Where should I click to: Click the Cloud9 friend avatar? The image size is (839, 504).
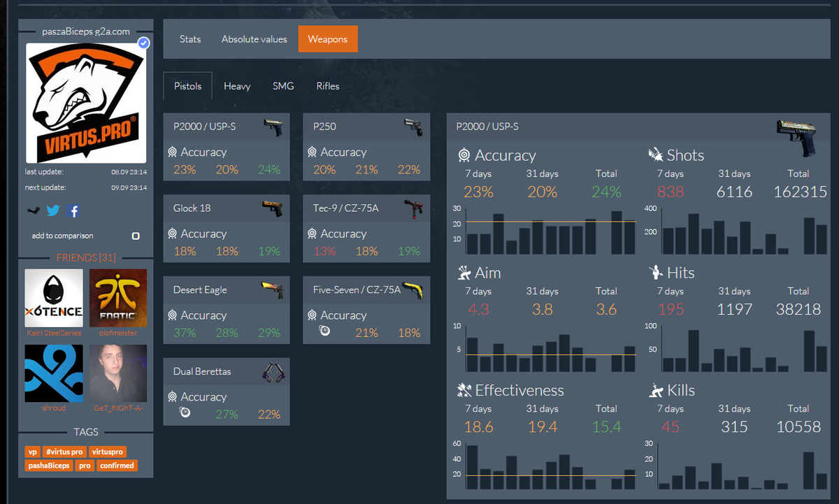54,373
